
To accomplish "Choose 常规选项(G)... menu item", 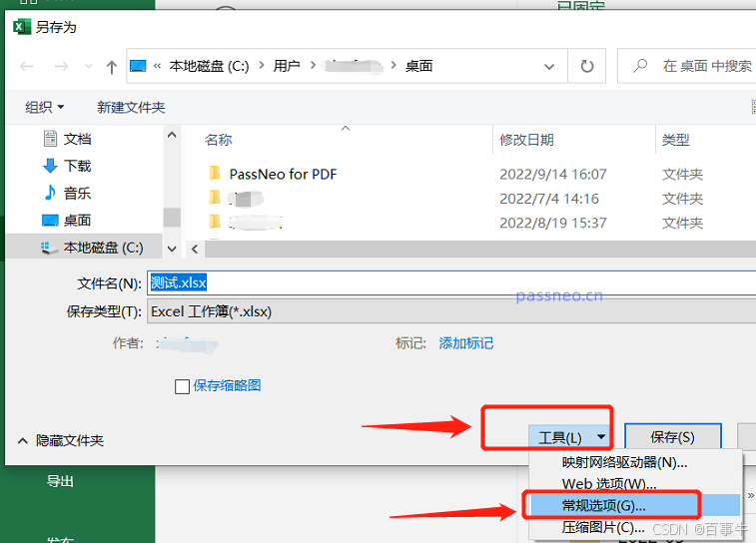I will 634,505.
